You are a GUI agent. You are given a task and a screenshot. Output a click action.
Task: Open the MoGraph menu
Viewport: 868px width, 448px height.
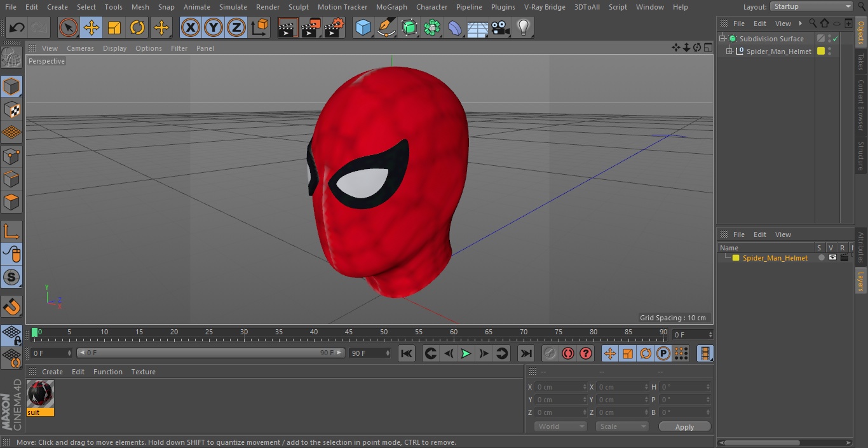[391, 7]
